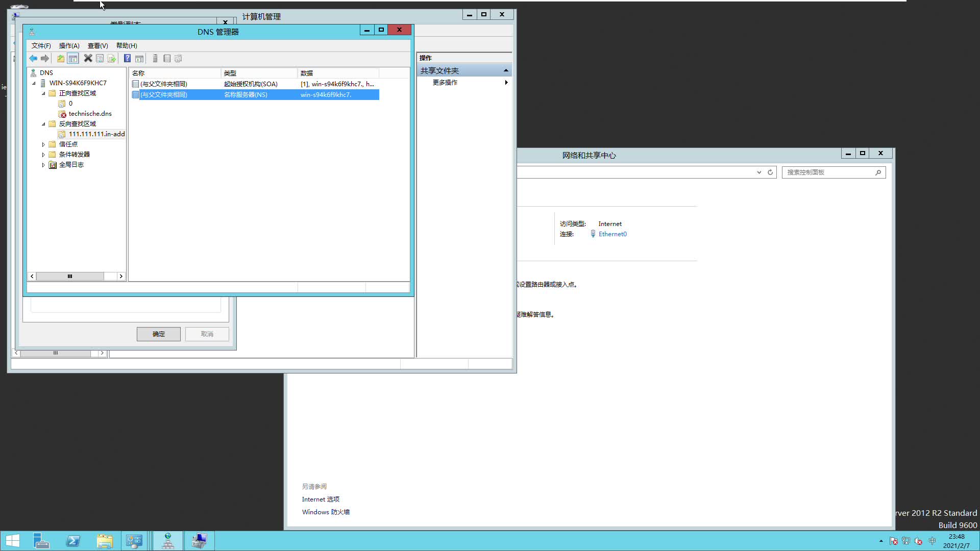
Task: Open the Ethernet0 connection link
Action: coord(613,234)
